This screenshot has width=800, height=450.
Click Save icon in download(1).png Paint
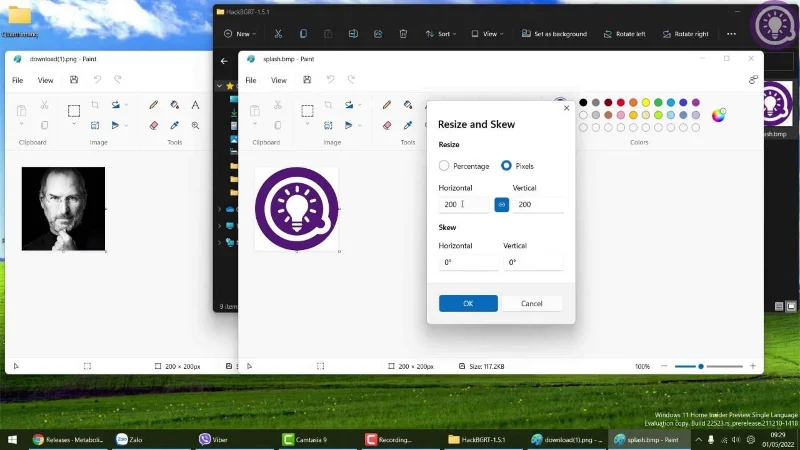pyautogui.click(x=74, y=80)
